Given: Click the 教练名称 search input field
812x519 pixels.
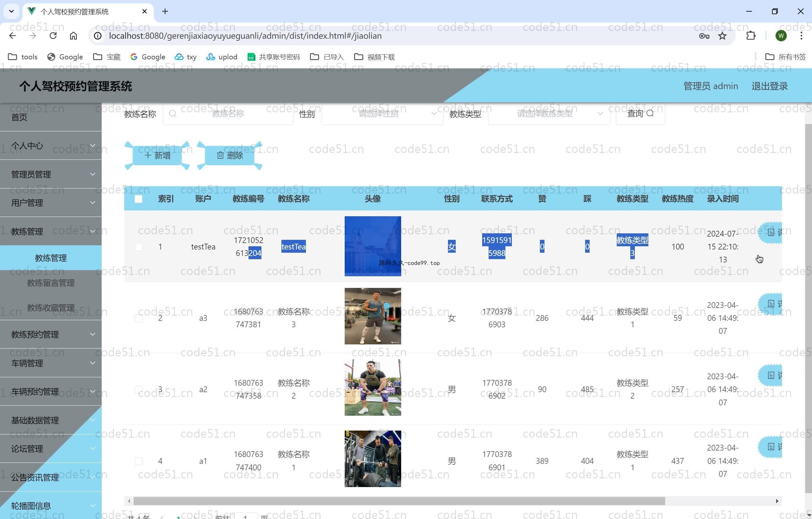Looking at the screenshot, I should 228,114.
